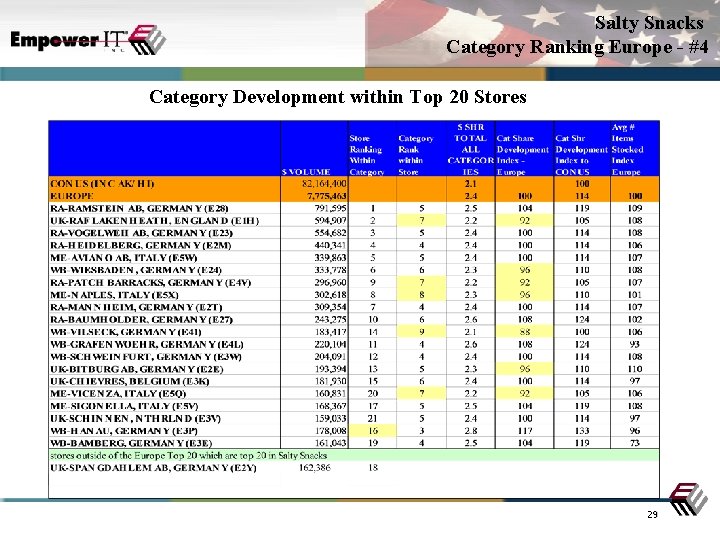Click 'ME-NAPLES, ITALY (E5X)' store name

[x=114, y=295]
